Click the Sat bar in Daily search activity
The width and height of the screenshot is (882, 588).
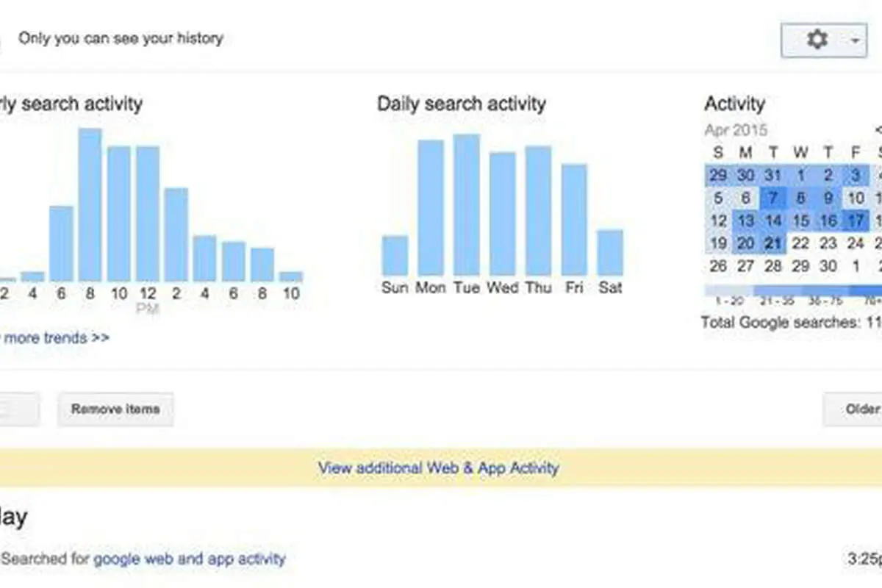click(610, 253)
